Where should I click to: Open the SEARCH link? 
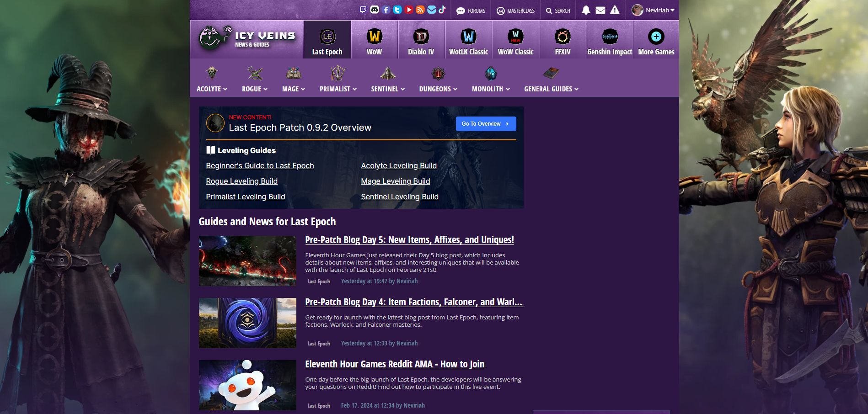pos(558,11)
